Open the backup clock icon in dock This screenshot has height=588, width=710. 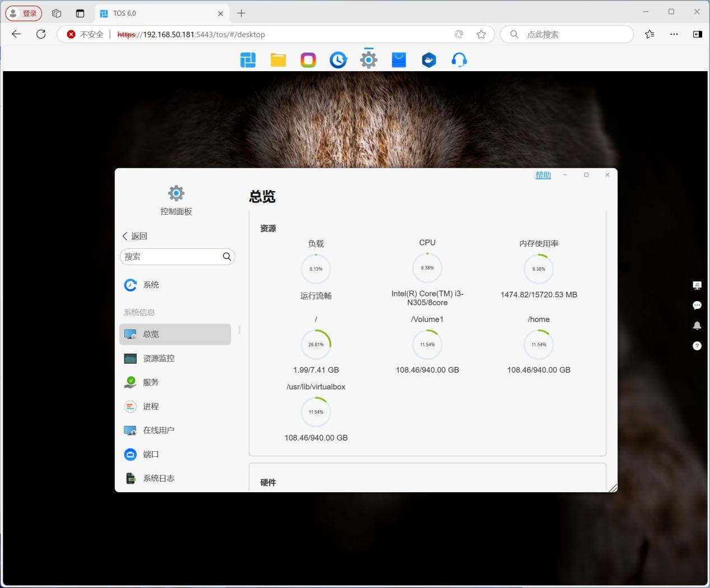[x=338, y=60]
